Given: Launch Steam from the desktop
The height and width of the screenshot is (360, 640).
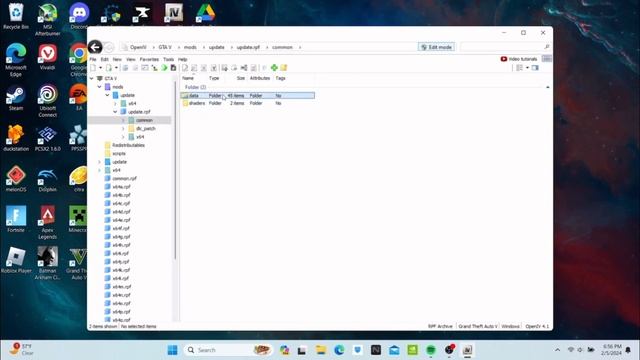Looking at the screenshot, I should [x=16, y=98].
